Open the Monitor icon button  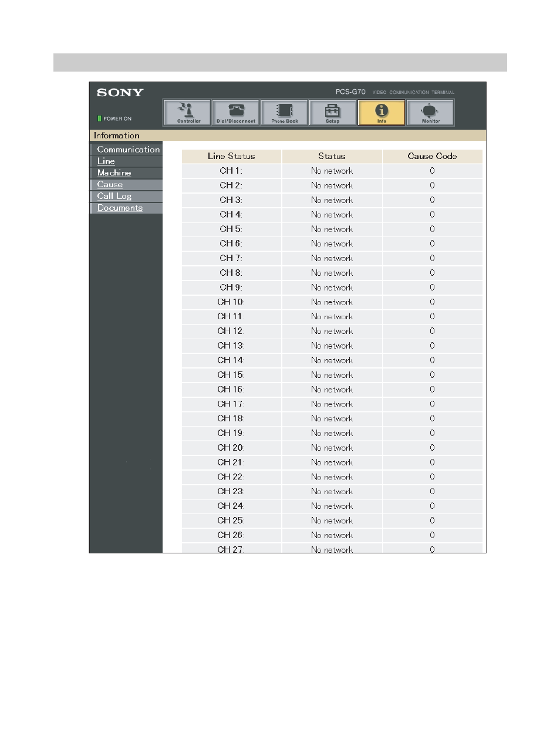point(430,113)
